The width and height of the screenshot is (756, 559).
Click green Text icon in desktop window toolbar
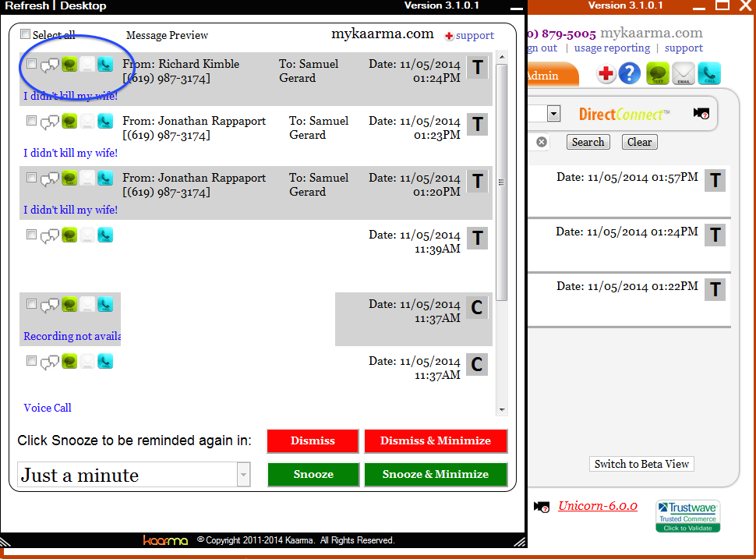(x=658, y=74)
